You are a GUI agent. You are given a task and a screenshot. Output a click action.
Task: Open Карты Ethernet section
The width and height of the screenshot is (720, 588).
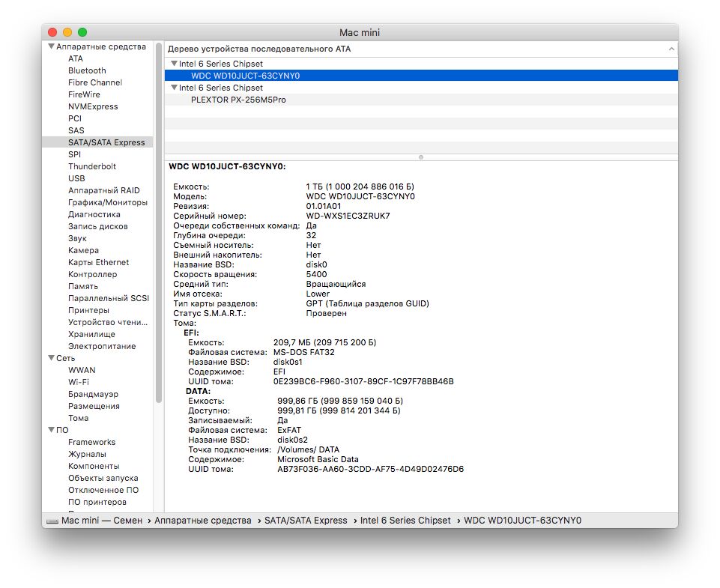coord(99,261)
